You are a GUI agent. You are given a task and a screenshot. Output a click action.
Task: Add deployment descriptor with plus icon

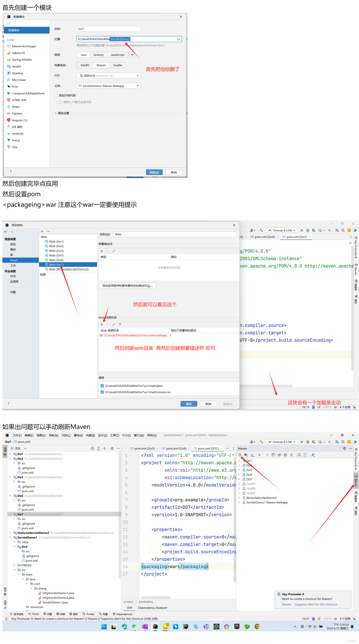tap(101, 251)
